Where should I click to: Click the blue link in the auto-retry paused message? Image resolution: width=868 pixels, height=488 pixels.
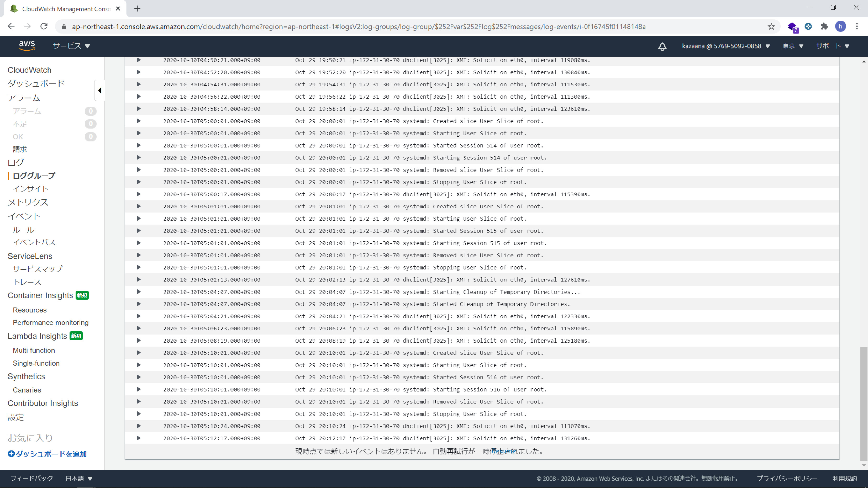pyautogui.click(x=503, y=451)
